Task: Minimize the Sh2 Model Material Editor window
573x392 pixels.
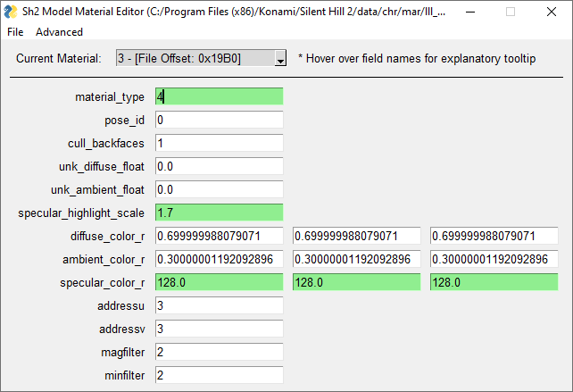Action: pyautogui.click(x=470, y=13)
